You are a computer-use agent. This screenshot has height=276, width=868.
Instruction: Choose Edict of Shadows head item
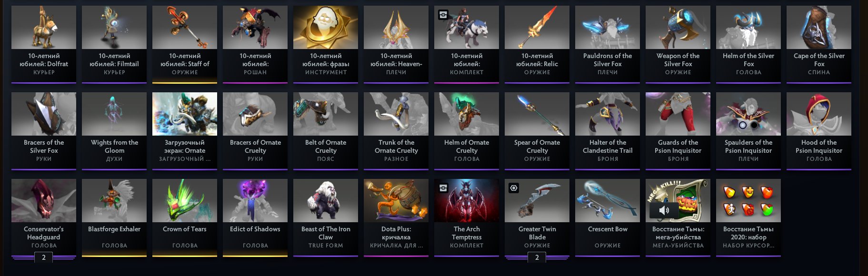coord(255,217)
